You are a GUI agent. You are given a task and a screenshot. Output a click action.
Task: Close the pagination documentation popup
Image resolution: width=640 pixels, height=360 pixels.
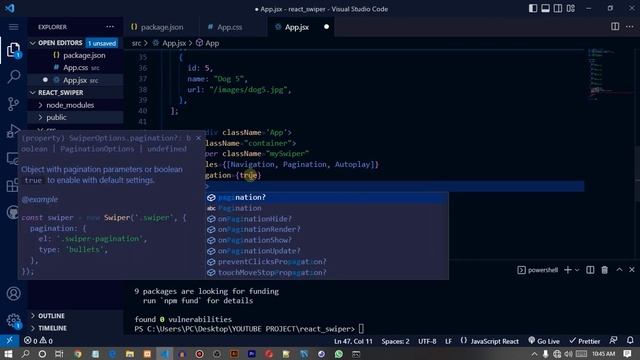[199, 138]
